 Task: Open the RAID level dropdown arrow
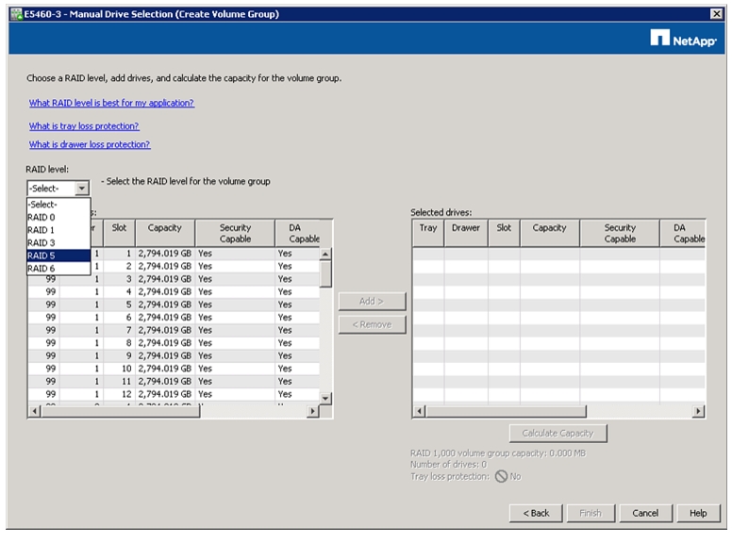pyautogui.click(x=82, y=188)
